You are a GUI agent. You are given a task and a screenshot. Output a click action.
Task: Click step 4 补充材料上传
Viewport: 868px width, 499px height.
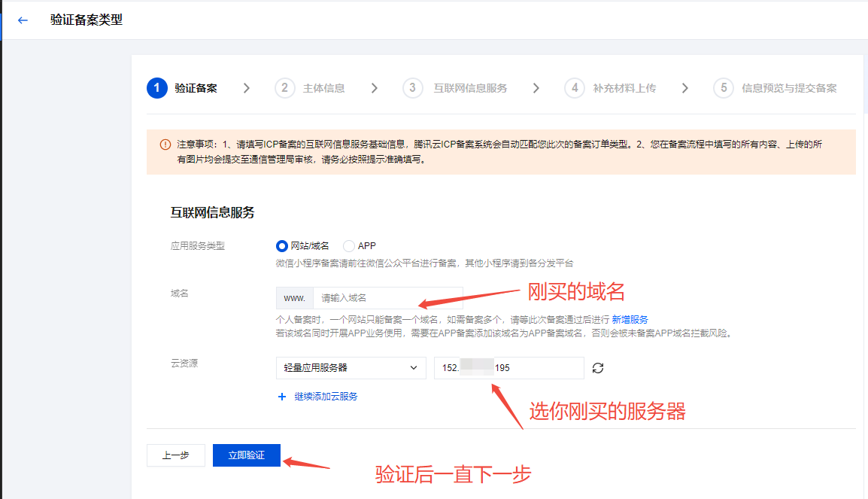click(610, 88)
